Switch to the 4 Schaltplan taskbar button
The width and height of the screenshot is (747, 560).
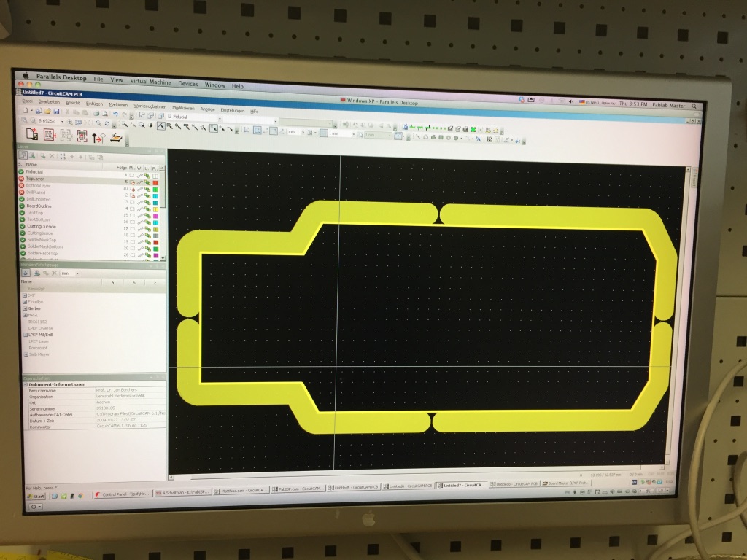tap(182, 492)
